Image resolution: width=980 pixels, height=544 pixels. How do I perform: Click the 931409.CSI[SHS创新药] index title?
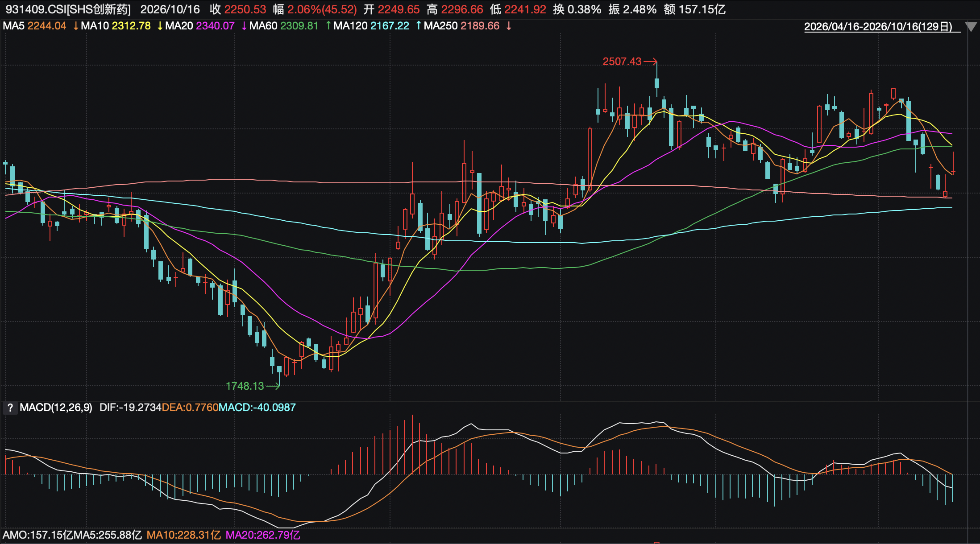[x=68, y=9]
